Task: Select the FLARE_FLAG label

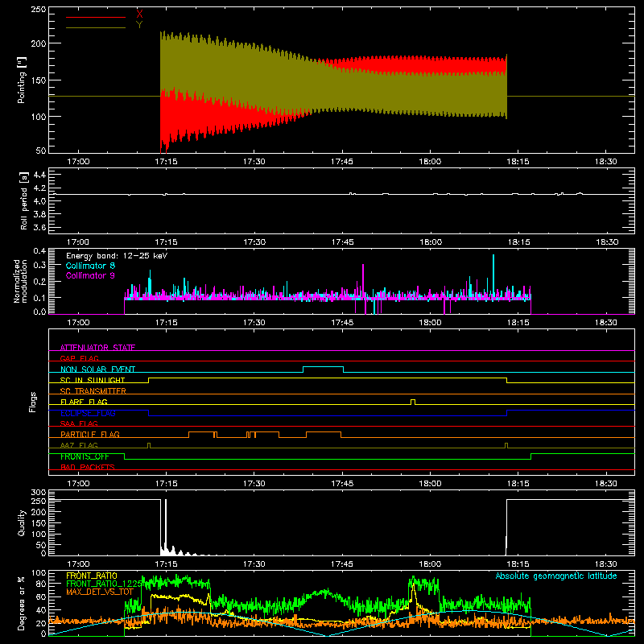Action: coord(84,402)
